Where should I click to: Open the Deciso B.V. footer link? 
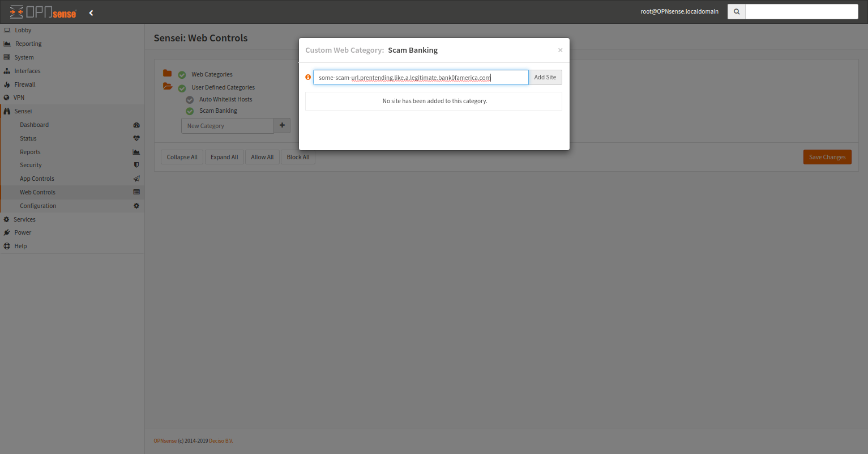[x=221, y=440]
